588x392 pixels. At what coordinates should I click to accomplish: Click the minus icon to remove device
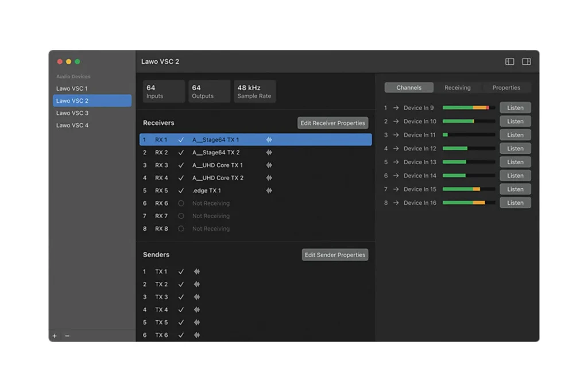(x=67, y=336)
